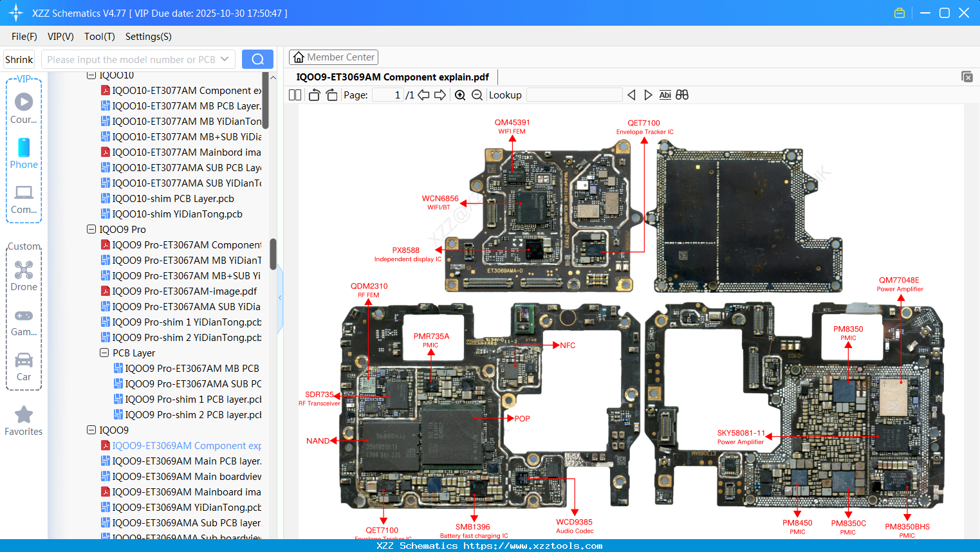Click the Shrink button

coord(19,59)
